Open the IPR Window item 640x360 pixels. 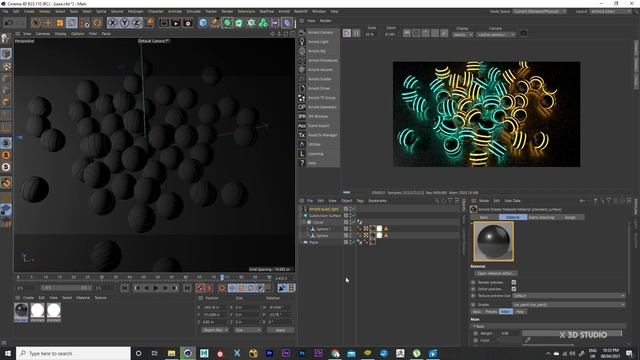tap(319, 116)
